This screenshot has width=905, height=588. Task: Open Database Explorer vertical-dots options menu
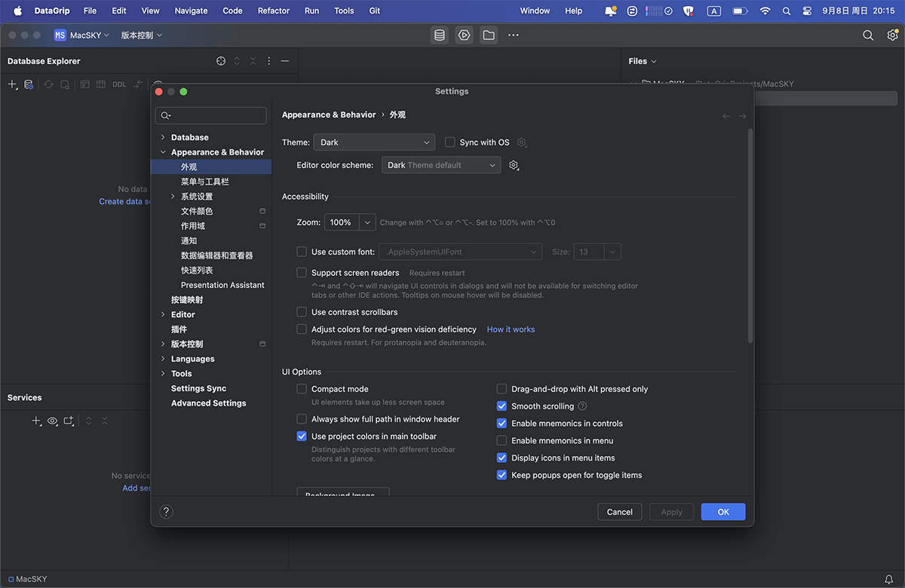(269, 61)
